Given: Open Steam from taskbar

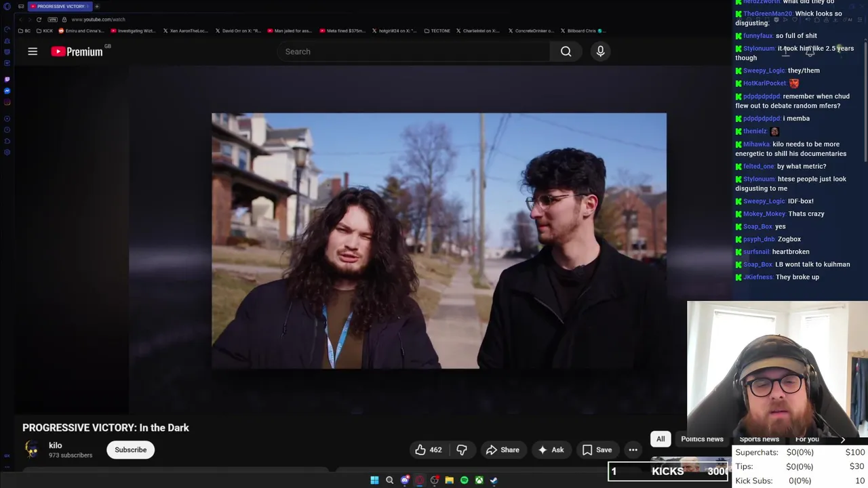Looking at the screenshot, I should click(x=494, y=481).
